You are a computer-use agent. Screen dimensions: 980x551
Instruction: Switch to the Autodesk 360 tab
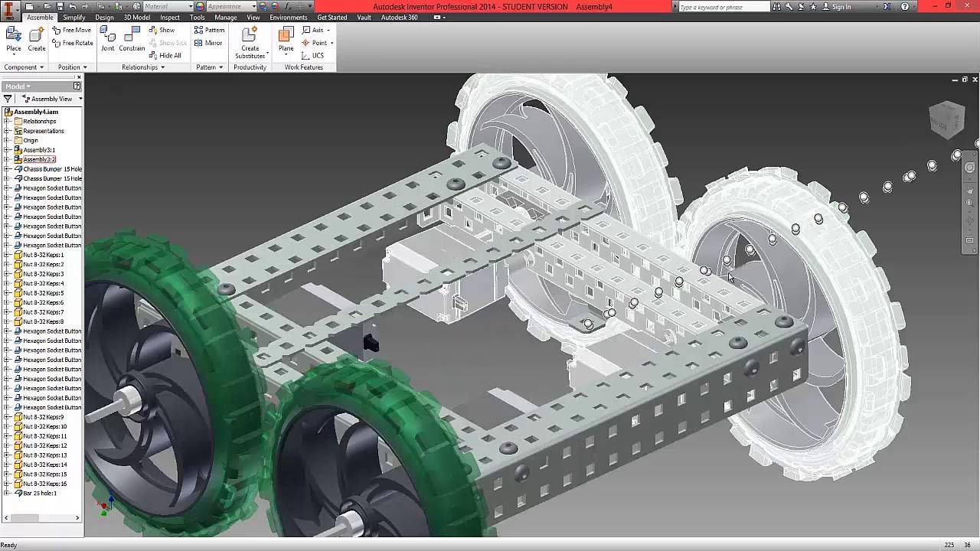(400, 18)
